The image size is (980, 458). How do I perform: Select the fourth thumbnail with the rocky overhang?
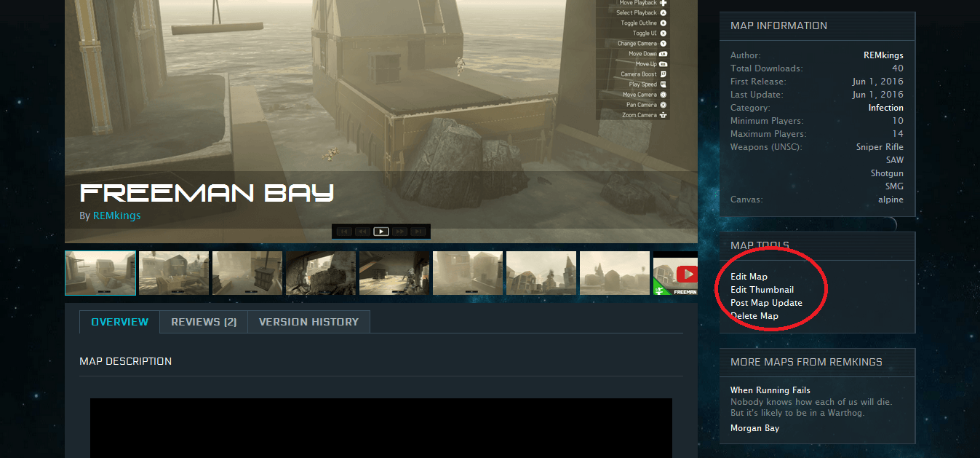[x=321, y=273]
